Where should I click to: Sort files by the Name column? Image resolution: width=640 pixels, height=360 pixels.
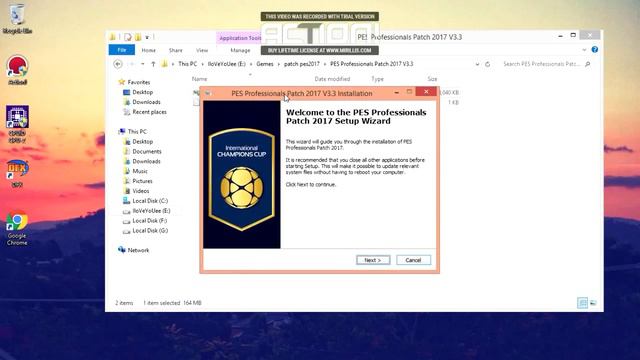(x=200, y=79)
